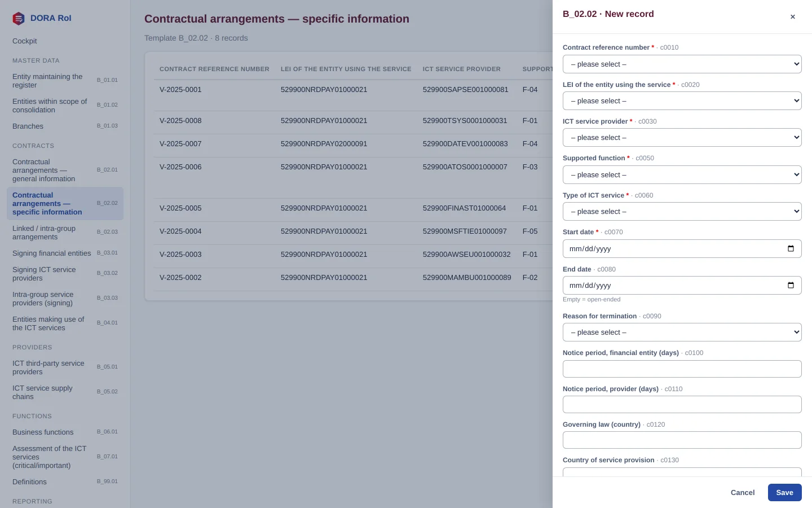Open ICT service provider dropdown

click(x=682, y=138)
